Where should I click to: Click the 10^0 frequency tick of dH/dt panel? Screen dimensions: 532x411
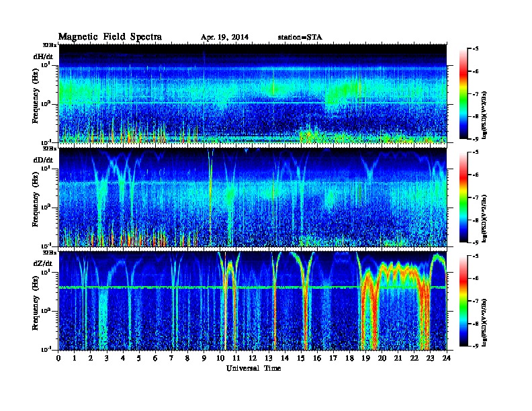click(x=46, y=103)
